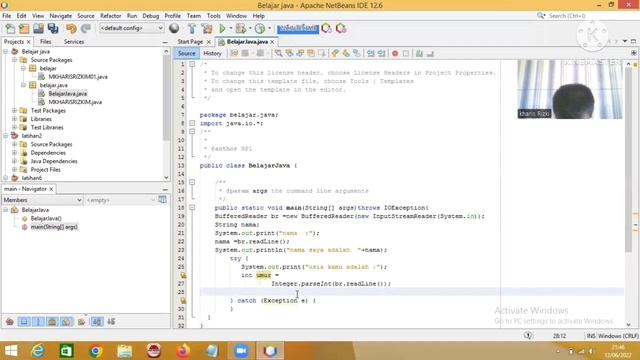Click the New Project toolbar icon
This screenshot has height=360, width=640.
pos(24,28)
